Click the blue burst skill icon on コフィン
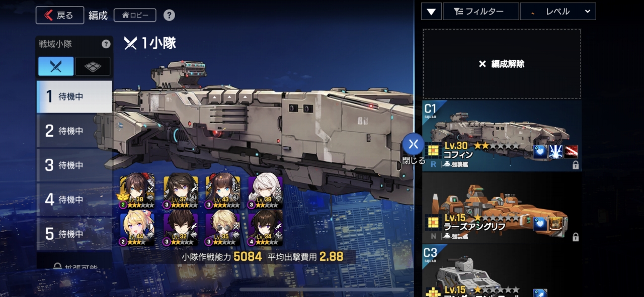This screenshot has width=644, height=297. (x=555, y=152)
